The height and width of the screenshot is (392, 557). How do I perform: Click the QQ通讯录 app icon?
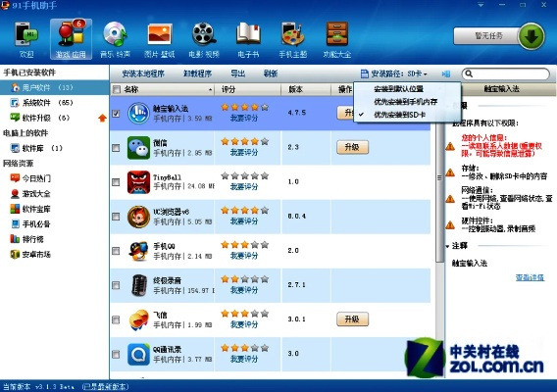pyautogui.click(x=138, y=354)
